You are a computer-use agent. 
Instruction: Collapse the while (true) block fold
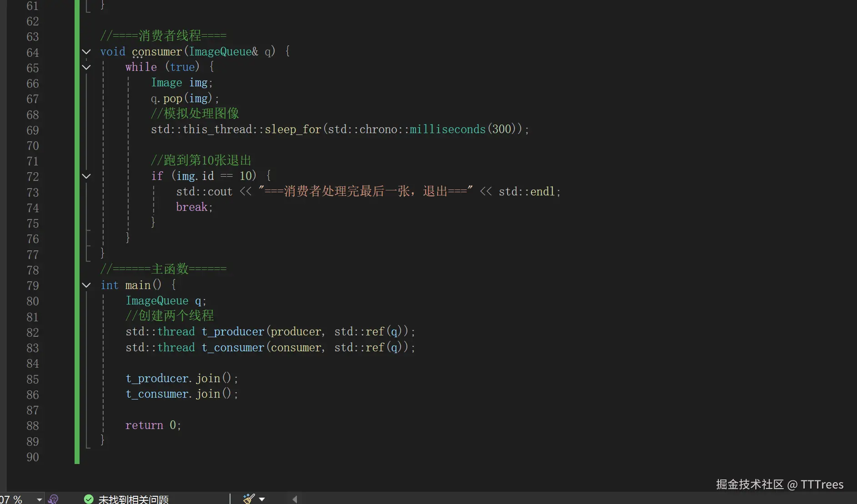(86, 67)
